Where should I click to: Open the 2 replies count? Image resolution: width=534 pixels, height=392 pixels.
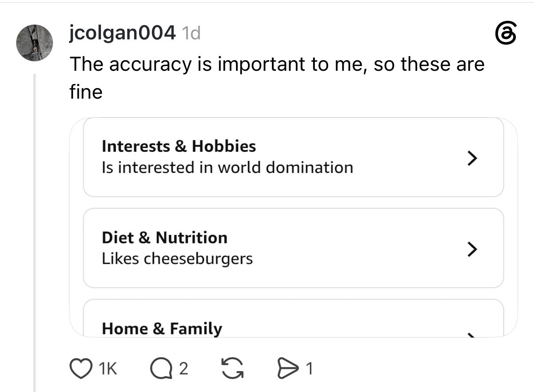184,369
